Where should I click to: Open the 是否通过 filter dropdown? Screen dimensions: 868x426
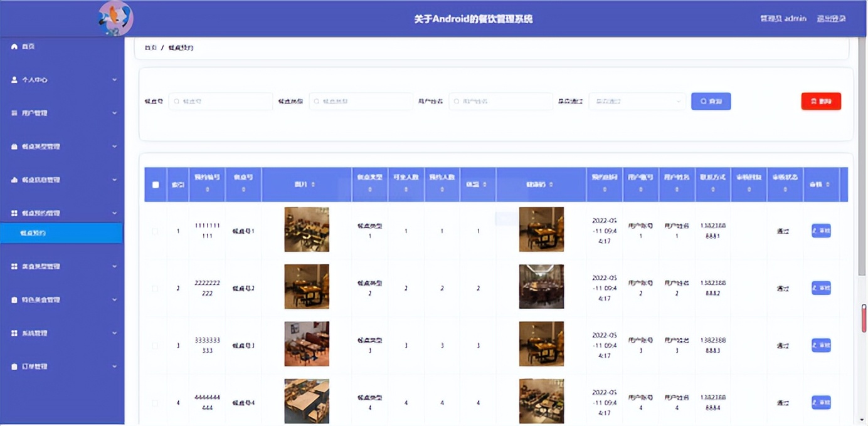[x=637, y=101]
